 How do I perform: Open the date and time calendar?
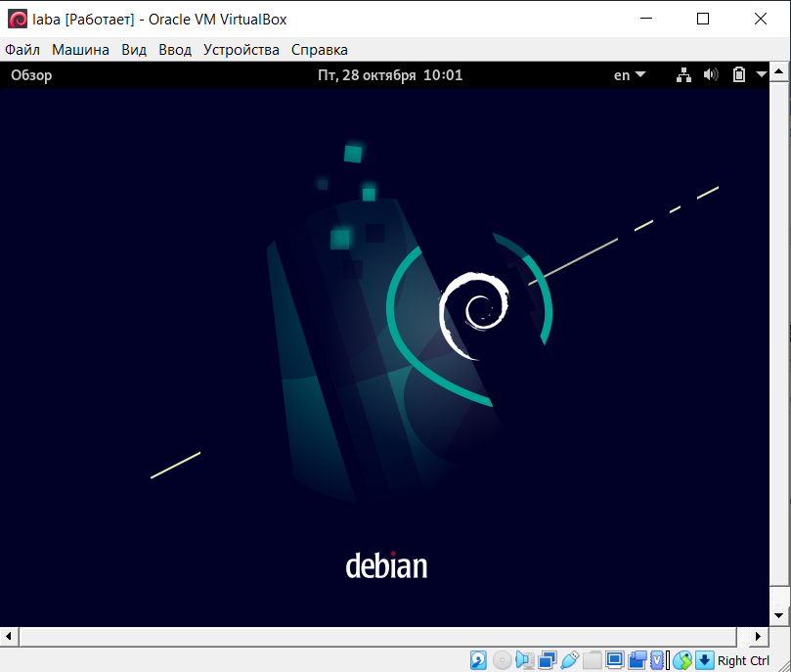click(x=390, y=75)
